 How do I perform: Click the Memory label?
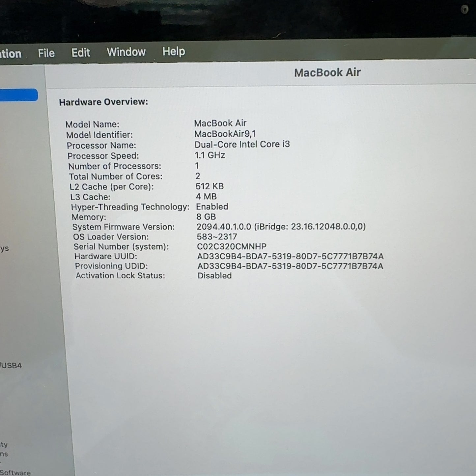(x=89, y=217)
